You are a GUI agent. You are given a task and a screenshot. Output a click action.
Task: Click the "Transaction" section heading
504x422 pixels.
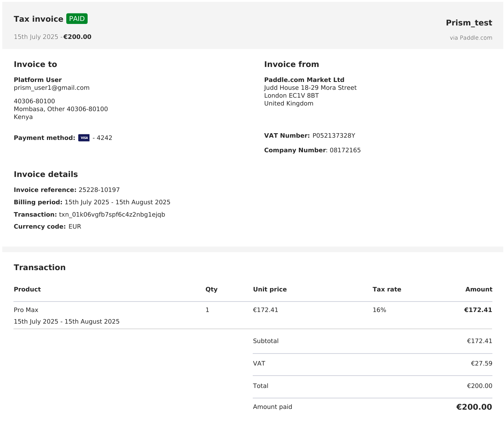40,267
